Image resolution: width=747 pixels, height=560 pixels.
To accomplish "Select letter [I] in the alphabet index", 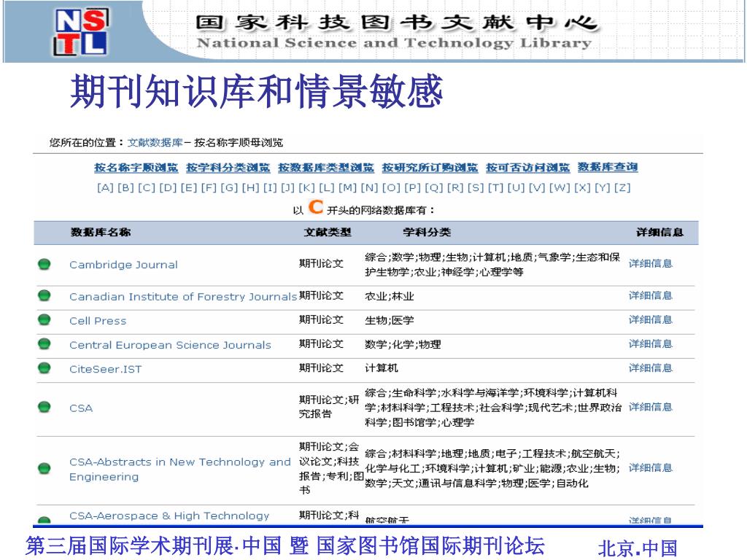I will (270, 187).
